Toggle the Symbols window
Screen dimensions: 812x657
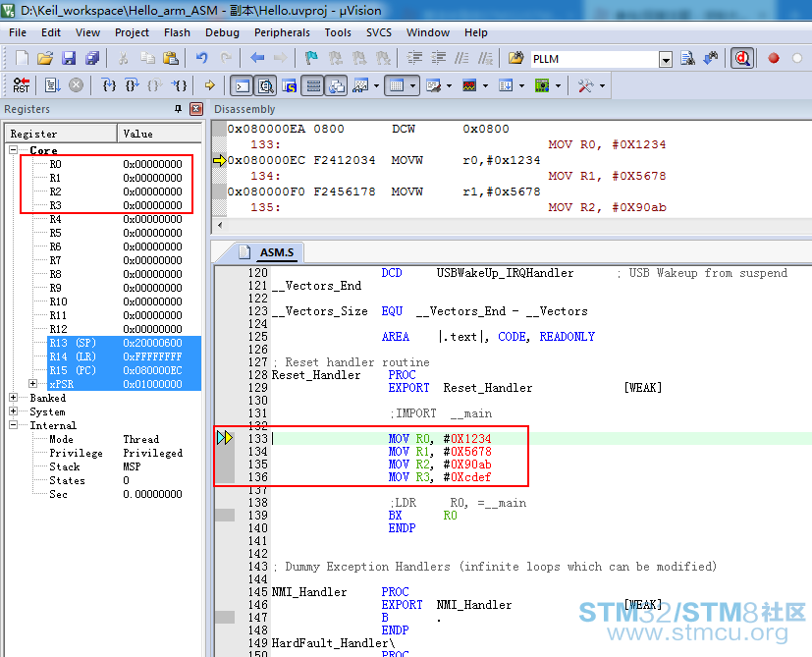290,85
